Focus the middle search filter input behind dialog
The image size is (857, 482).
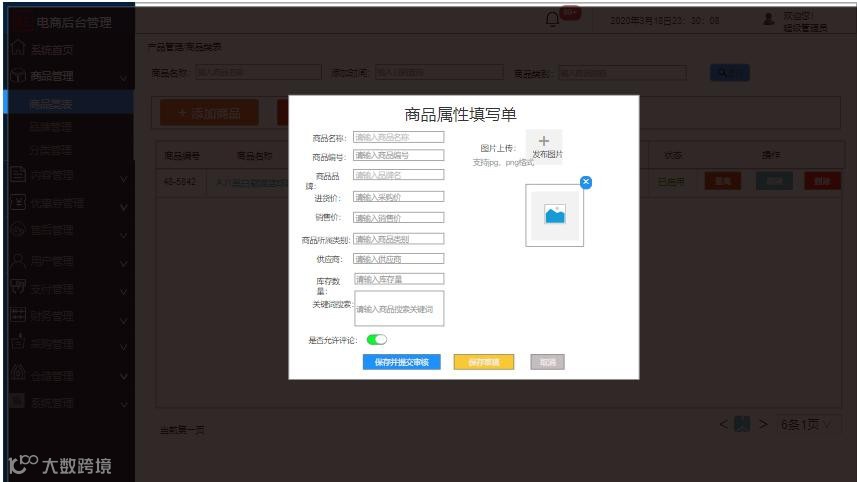click(x=439, y=72)
